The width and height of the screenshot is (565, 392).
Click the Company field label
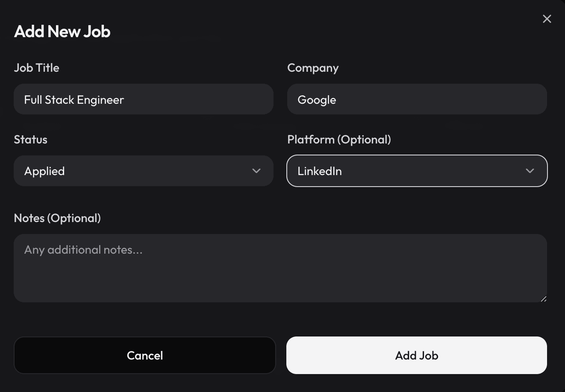click(313, 67)
